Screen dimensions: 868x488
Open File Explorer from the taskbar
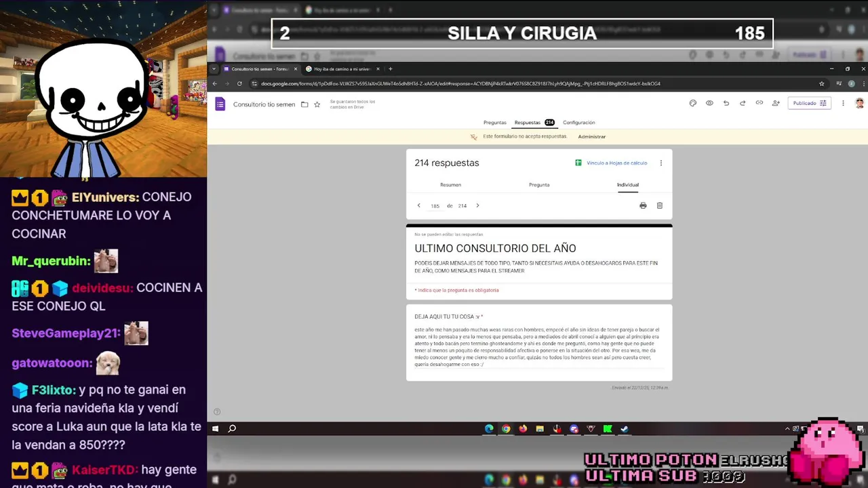[540, 428]
